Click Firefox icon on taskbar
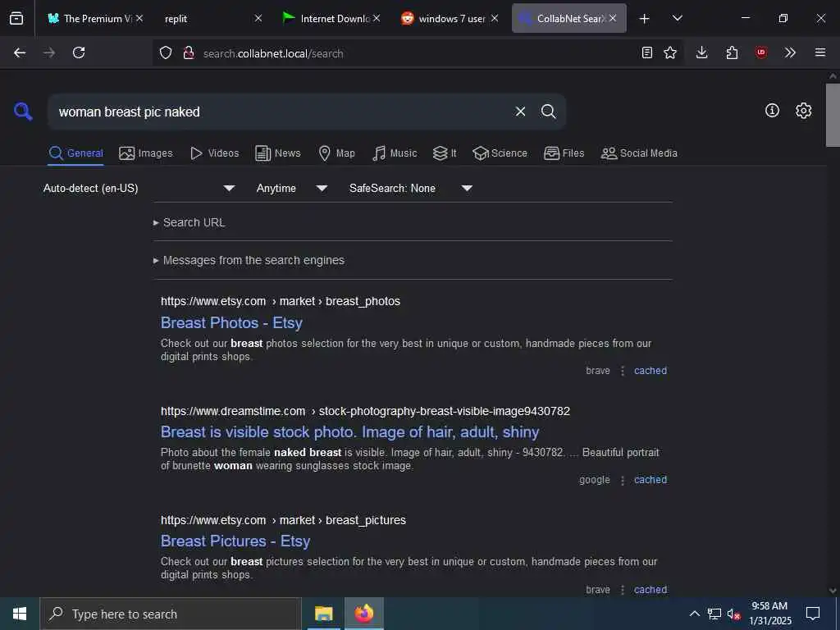The width and height of the screenshot is (840, 630). point(363,614)
